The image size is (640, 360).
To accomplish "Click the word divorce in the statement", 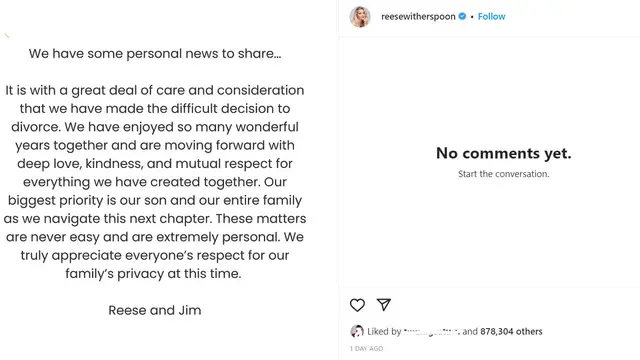I will 36,127.
